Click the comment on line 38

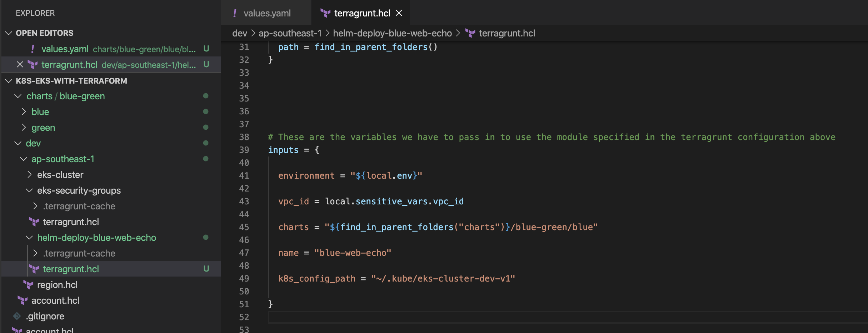552,137
